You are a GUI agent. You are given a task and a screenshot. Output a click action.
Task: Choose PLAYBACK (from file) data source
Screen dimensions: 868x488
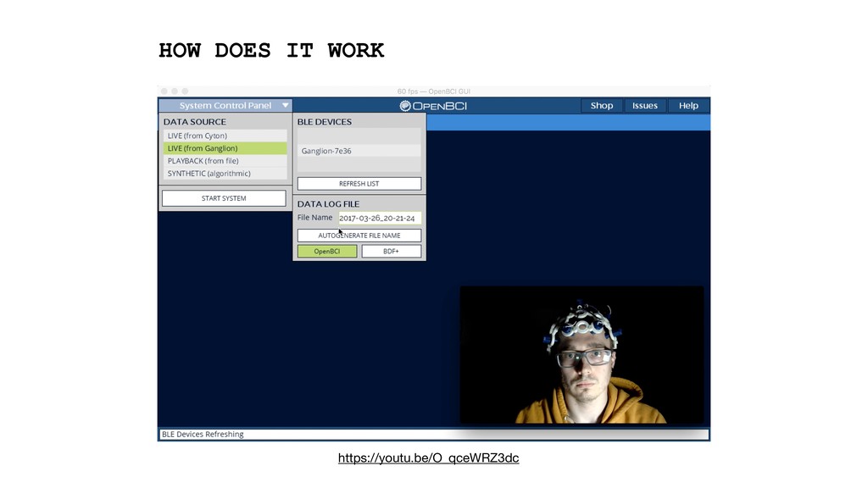click(225, 161)
